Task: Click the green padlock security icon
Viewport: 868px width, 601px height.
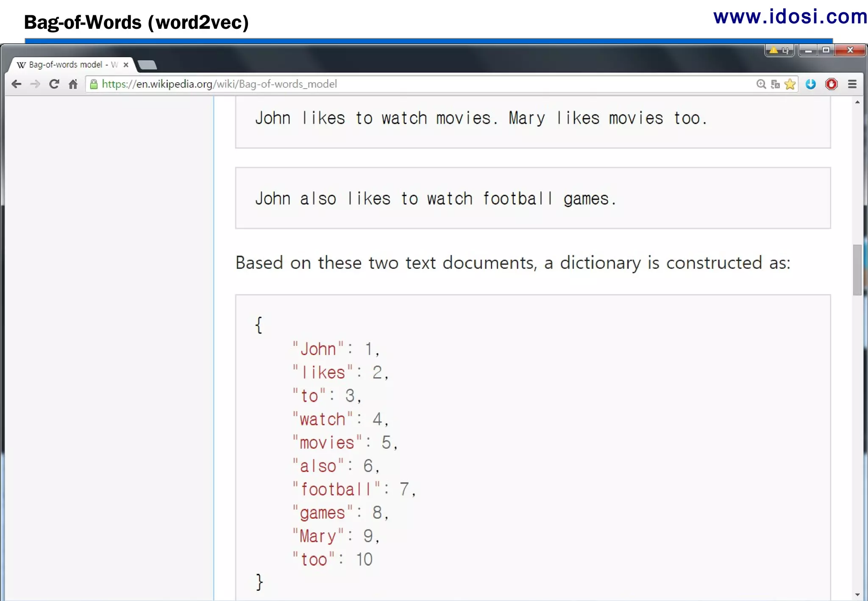Action: click(94, 84)
